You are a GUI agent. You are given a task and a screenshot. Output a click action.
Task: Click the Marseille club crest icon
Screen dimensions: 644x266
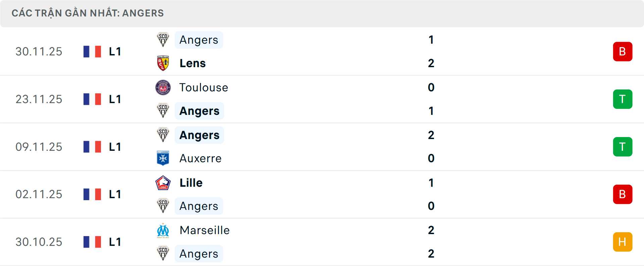click(x=163, y=230)
